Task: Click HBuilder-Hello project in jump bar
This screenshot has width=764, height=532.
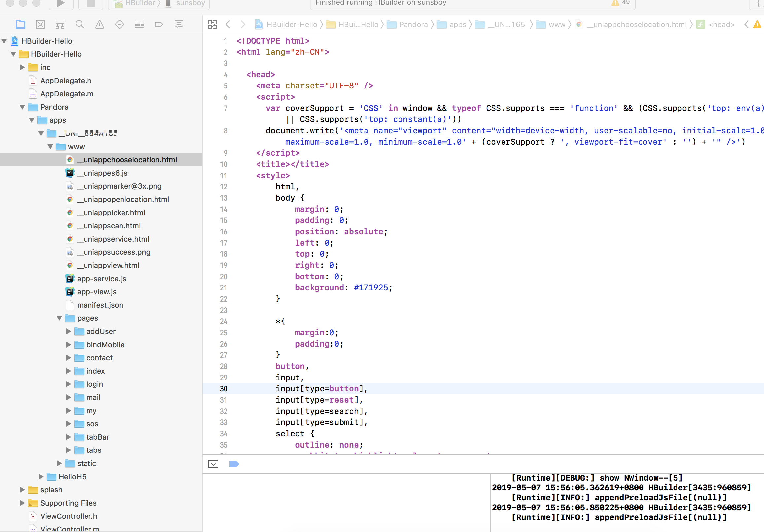Action: click(287, 25)
